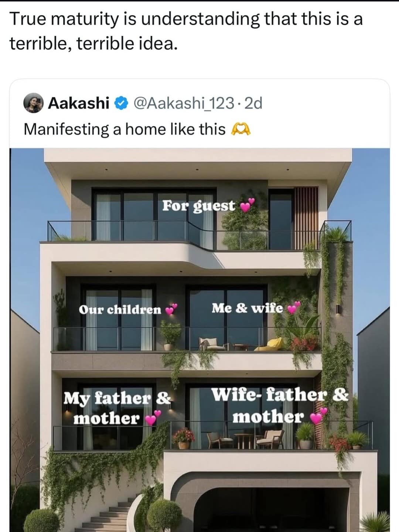Open the '2d' timestamp link

(253, 103)
